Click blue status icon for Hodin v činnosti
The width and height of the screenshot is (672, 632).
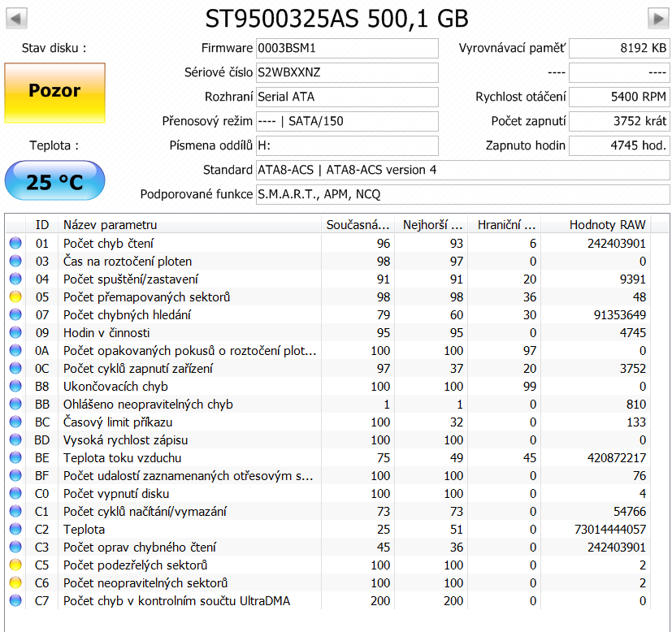15,332
